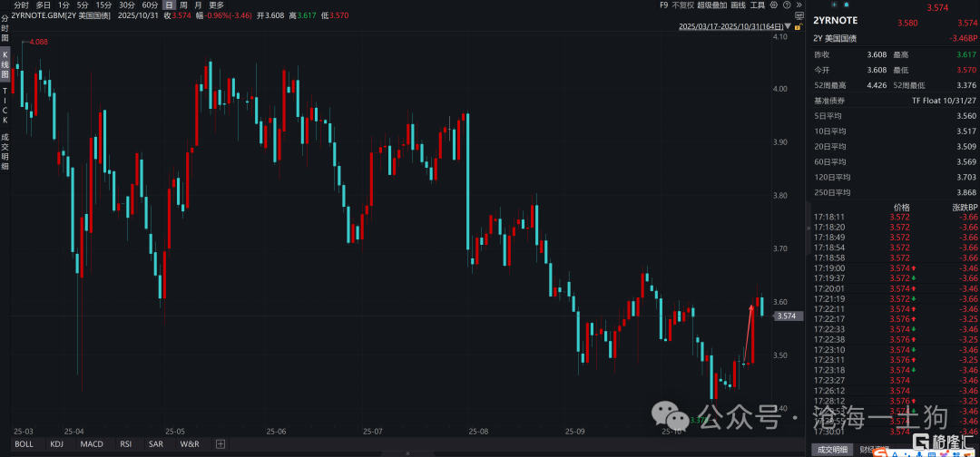Select the 60分 chart period

[x=150, y=5]
